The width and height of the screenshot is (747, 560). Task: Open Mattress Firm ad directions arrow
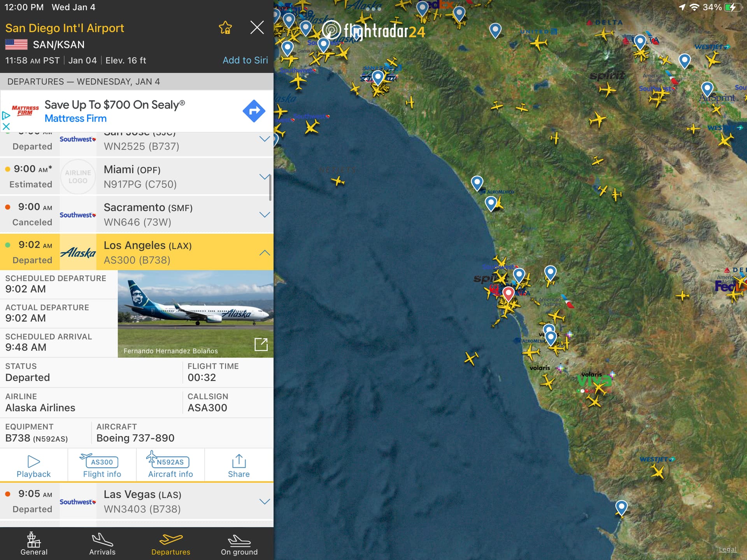(x=254, y=111)
